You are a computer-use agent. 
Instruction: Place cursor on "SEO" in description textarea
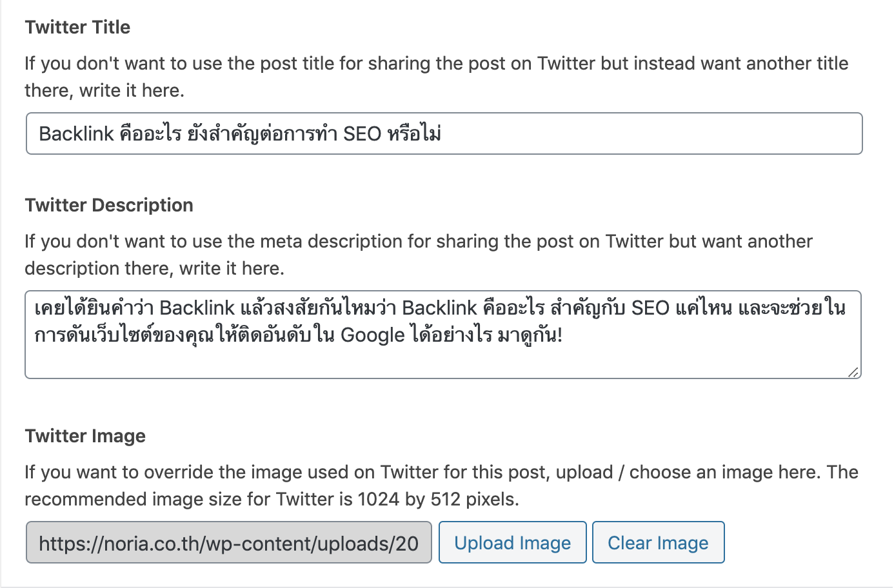(x=650, y=308)
